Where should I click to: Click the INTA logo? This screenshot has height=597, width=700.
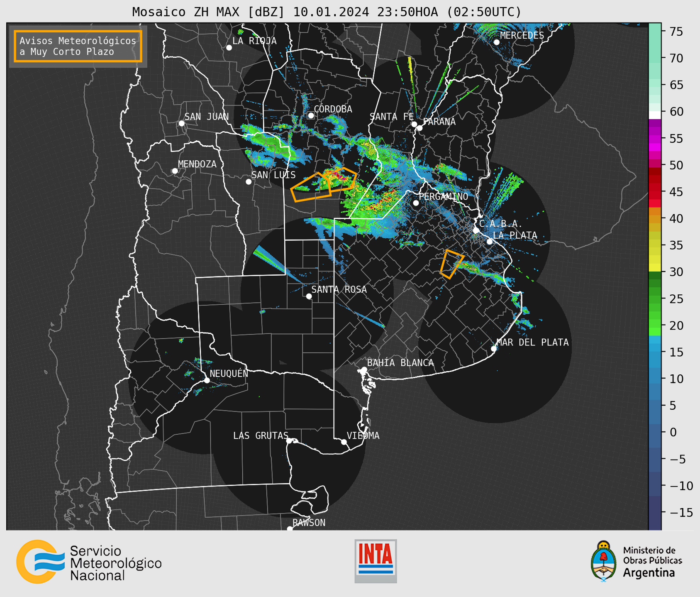tap(376, 561)
